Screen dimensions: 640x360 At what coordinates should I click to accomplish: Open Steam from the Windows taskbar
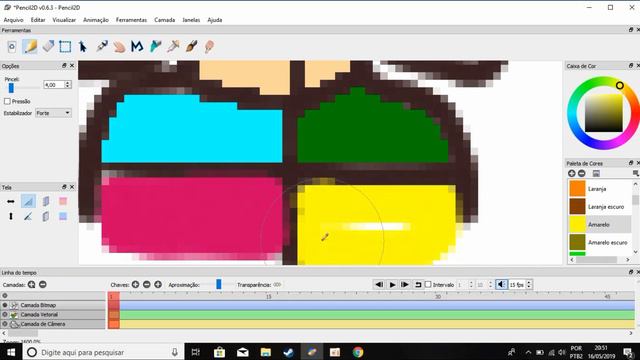click(289, 352)
